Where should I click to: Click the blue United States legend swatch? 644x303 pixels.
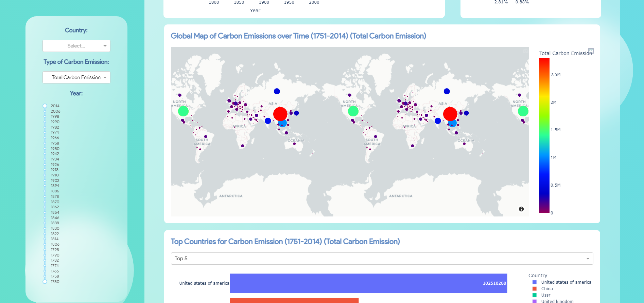(x=535, y=282)
